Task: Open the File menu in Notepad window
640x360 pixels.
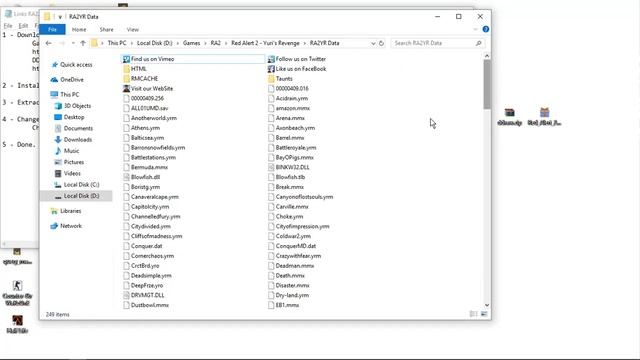Action: tap(8, 25)
